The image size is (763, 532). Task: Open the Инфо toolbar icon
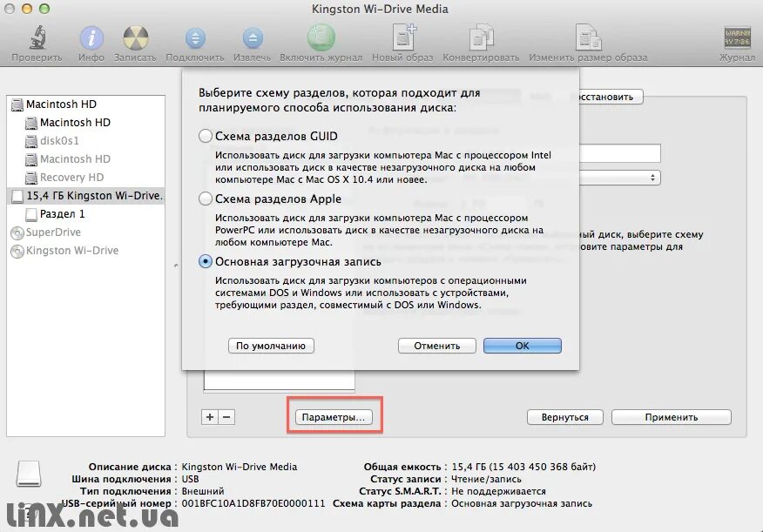91,37
